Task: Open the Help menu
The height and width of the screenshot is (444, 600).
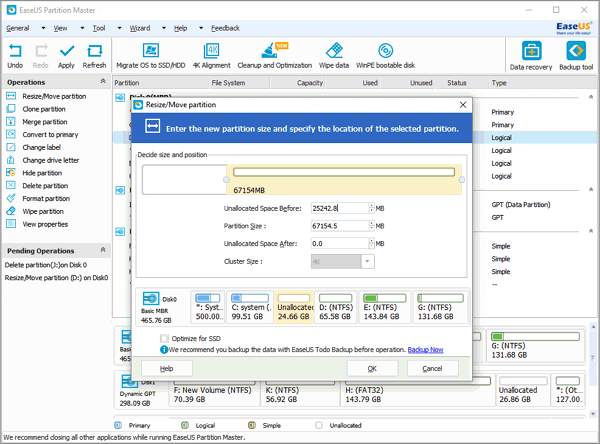Action: point(180,28)
